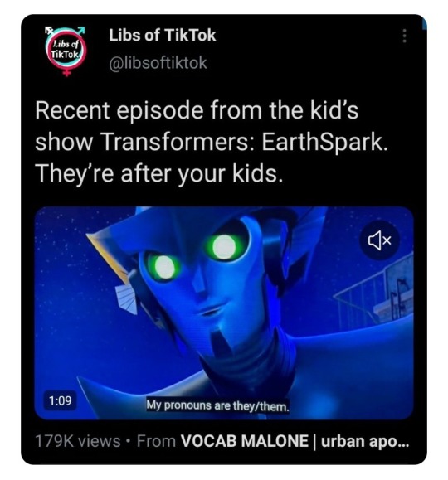Click the robot's silver ear fin

[127, 298]
